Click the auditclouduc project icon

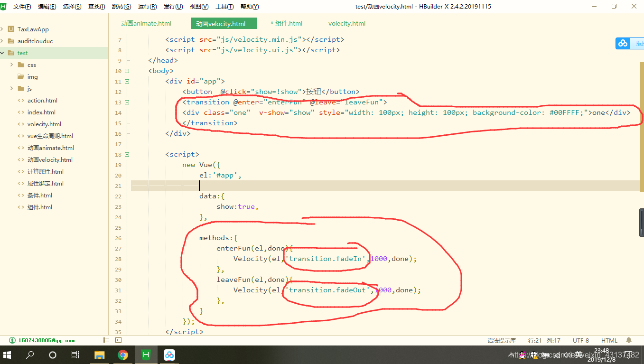(x=11, y=41)
